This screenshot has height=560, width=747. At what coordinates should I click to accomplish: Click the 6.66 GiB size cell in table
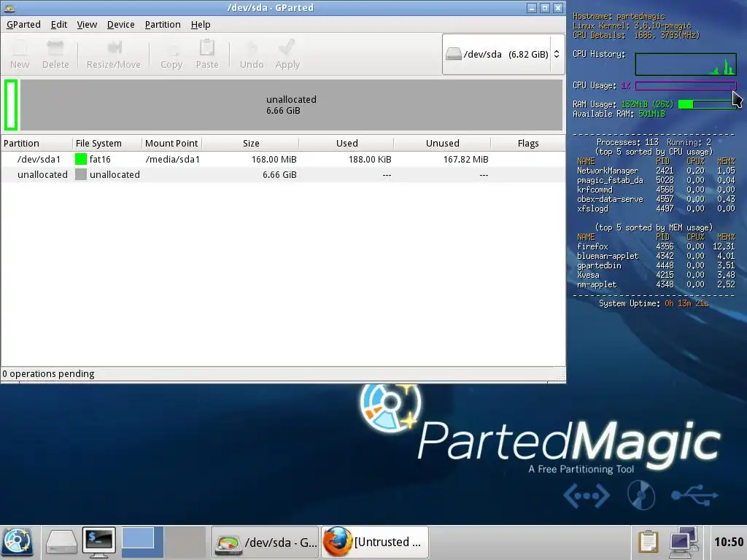coord(279,175)
